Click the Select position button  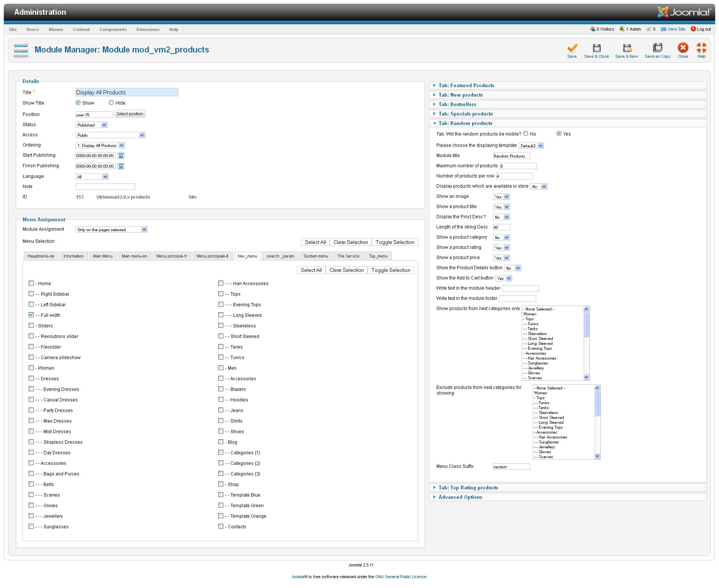point(130,114)
